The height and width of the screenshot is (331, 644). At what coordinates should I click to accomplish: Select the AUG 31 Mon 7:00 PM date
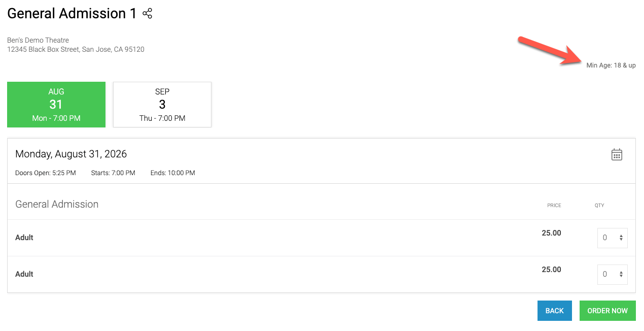coord(56,105)
